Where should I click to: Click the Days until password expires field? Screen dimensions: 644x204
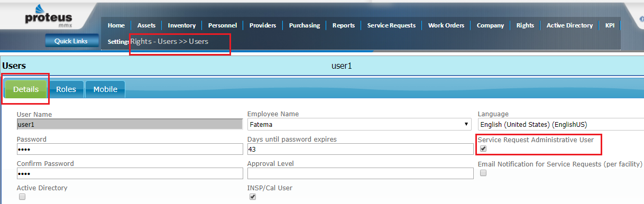(x=360, y=149)
